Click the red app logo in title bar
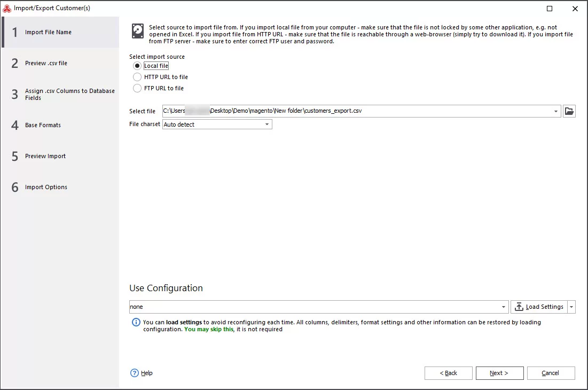The width and height of the screenshot is (588, 390). pos(7,8)
